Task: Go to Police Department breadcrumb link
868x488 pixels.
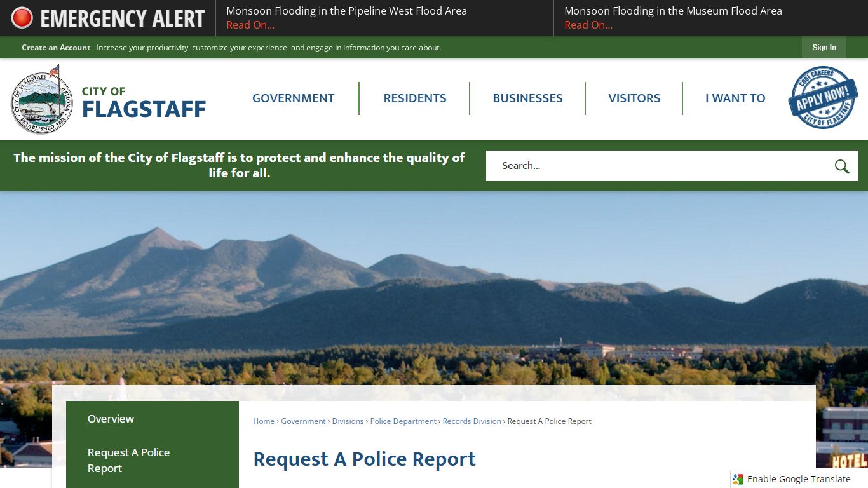Action: pyautogui.click(x=403, y=421)
